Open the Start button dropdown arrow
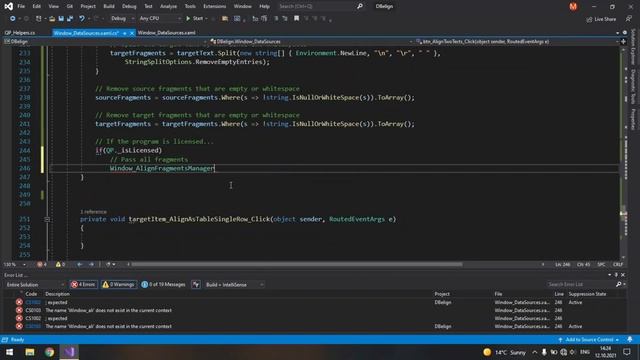The height and width of the screenshot is (360, 640). pyautogui.click(x=207, y=18)
